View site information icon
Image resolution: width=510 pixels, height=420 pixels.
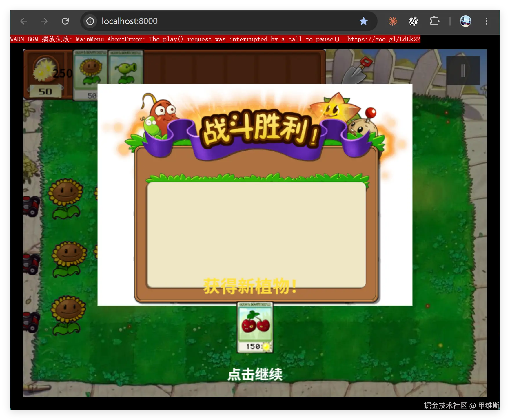pos(90,21)
